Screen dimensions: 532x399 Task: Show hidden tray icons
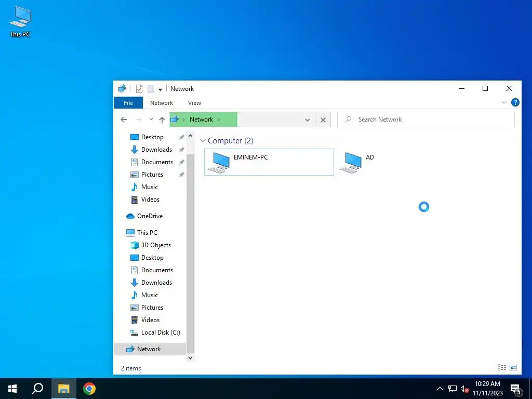coord(440,389)
